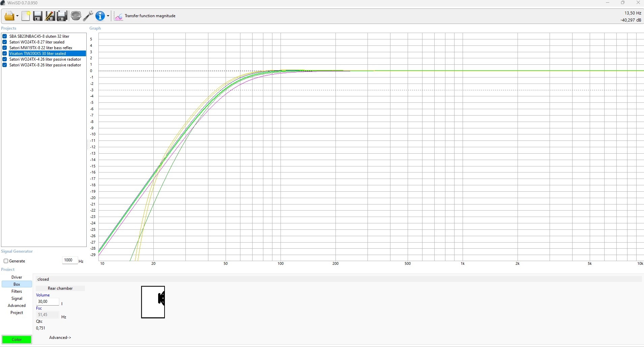Open the driver database speaker icon

(76, 16)
